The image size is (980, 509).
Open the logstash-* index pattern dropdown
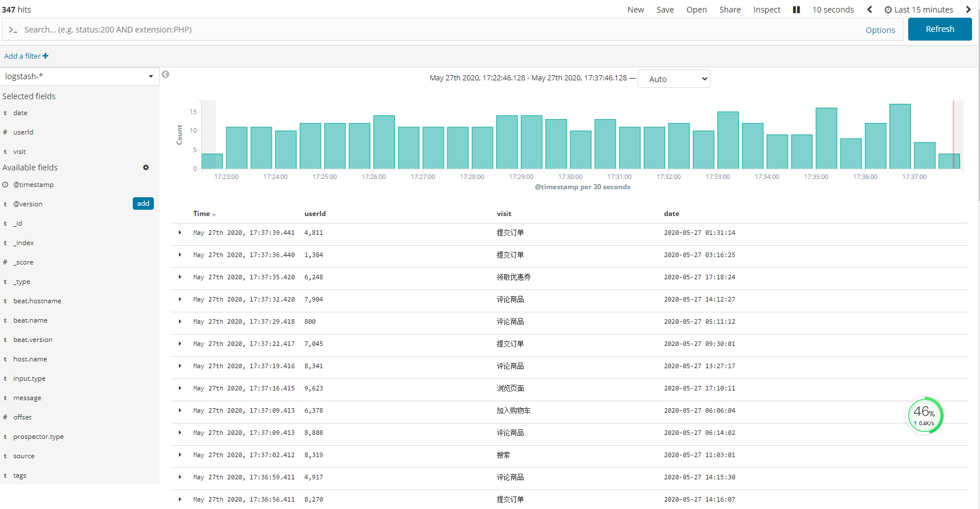[x=79, y=76]
